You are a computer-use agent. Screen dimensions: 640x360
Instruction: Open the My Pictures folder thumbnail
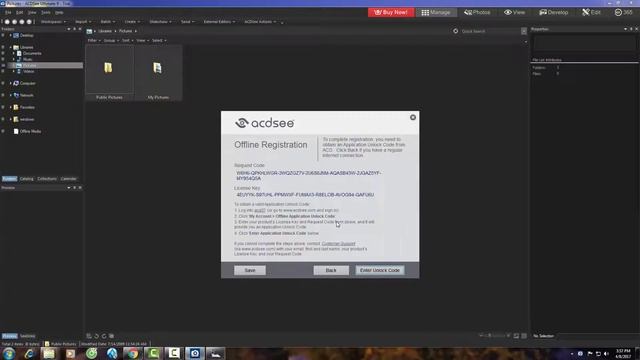(158, 72)
